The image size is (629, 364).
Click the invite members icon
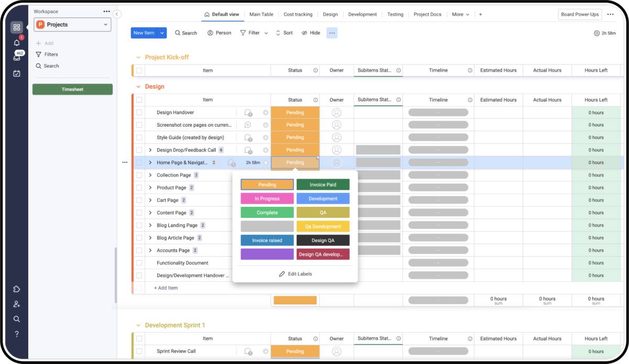tap(17, 304)
